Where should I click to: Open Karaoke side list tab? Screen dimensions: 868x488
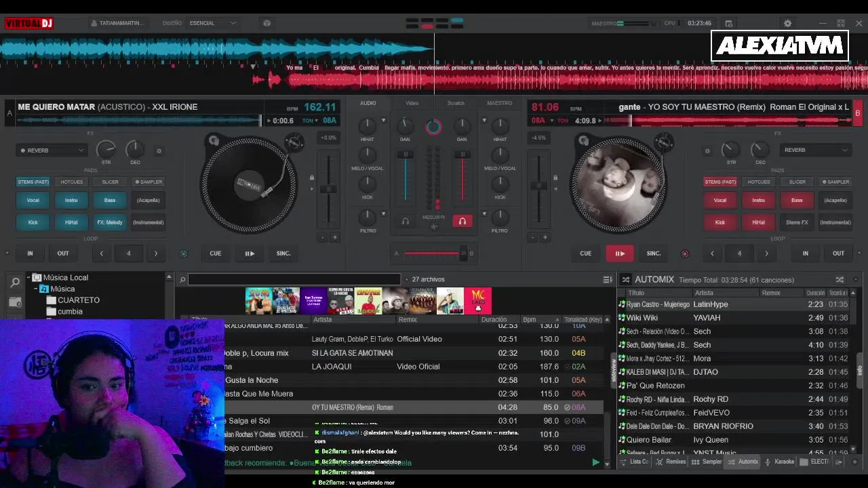pyautogui.click(x=779, y=462)
